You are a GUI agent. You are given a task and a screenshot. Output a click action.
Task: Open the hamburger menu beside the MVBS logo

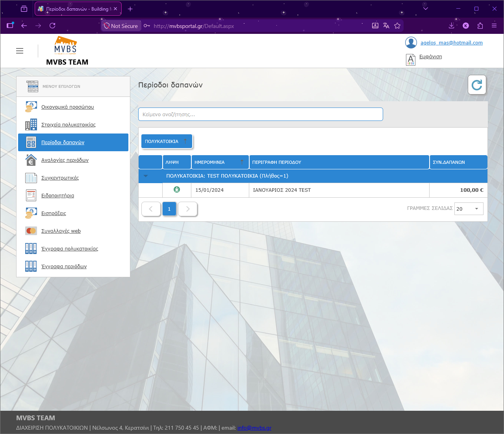click(x=20, y=51)
